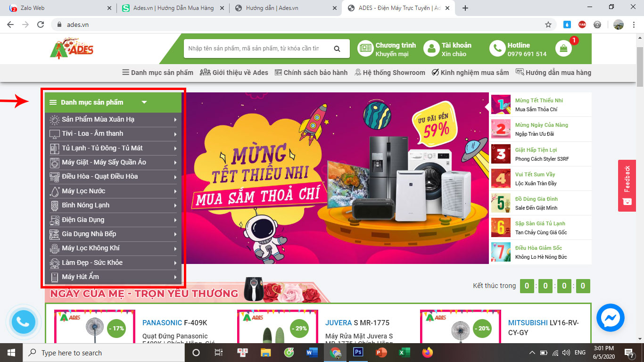This screenshot has height=362, width=644.
Task: Open Hướng dẫn mua hàng menu item
Action: pyautogui.click(x=553, y=73)
